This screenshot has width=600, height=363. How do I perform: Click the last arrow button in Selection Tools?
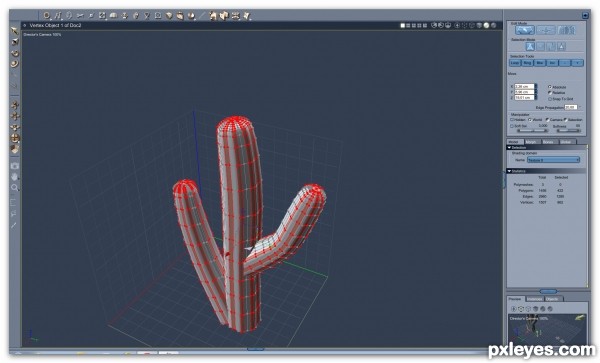click(x=577, y=63)
